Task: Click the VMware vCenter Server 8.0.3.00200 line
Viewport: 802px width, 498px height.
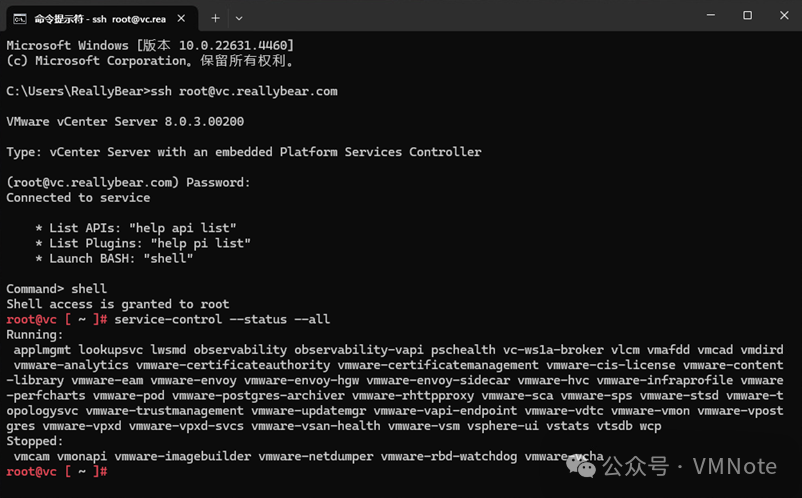Action: pos(125,122)
